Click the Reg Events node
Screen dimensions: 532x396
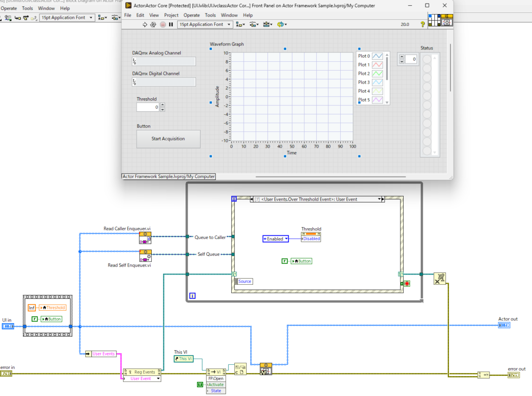pos(142,372)
